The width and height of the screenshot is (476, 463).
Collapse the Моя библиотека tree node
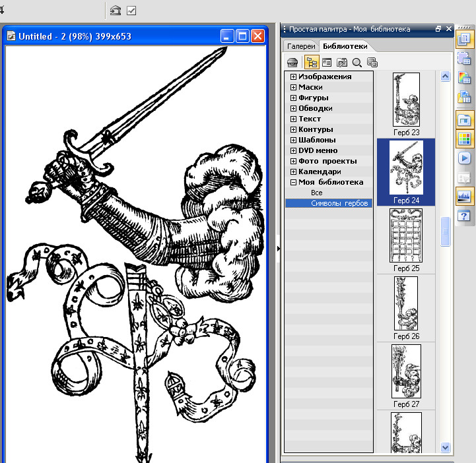pos(293,182)
